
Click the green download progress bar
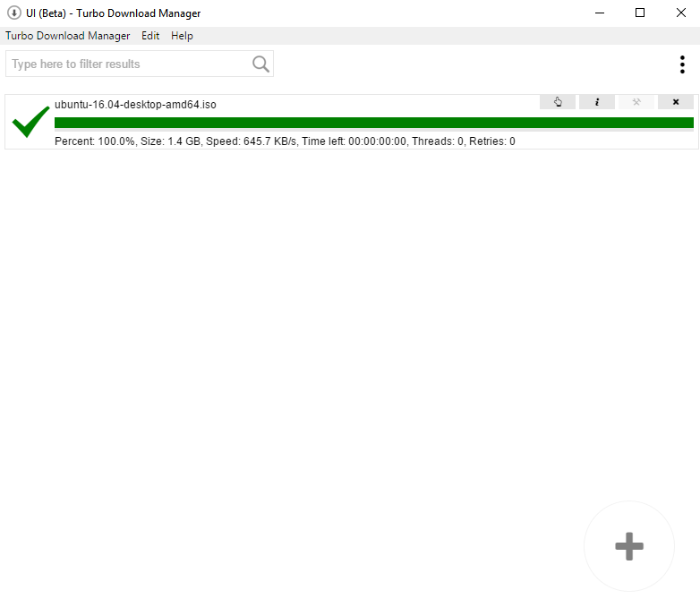(374, 123)
